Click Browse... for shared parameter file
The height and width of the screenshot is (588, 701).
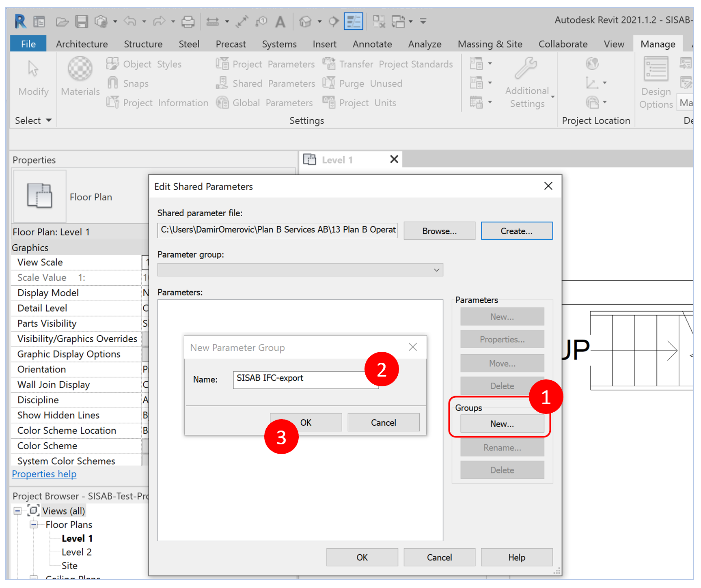(x=439, y=231)
